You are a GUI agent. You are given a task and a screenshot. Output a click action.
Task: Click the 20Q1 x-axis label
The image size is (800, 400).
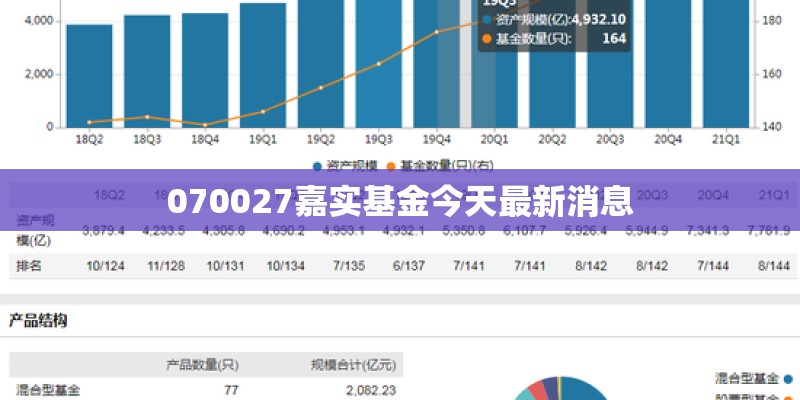(x=494, y=139)
